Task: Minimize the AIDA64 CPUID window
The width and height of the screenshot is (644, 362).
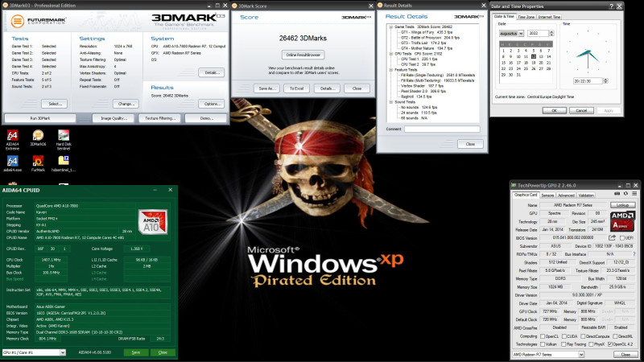Action: click(155, 190)
